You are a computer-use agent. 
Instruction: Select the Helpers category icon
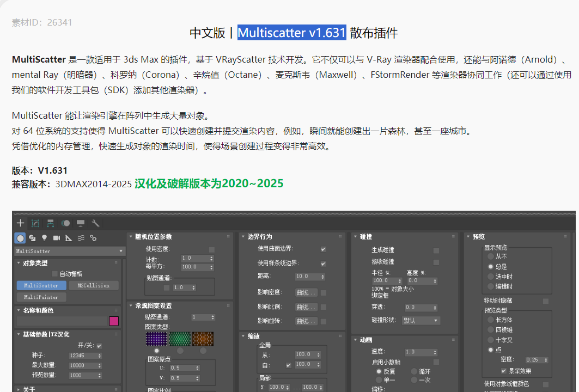click(69, 238)
